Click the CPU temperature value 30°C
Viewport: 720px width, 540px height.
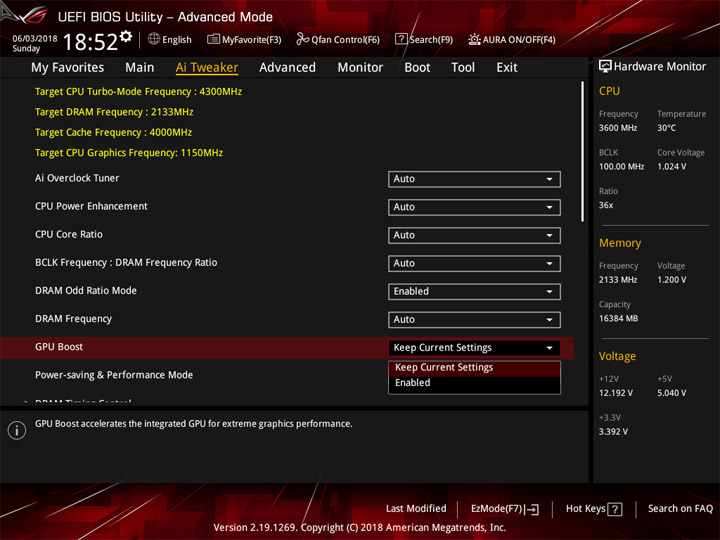click(666, 128)
